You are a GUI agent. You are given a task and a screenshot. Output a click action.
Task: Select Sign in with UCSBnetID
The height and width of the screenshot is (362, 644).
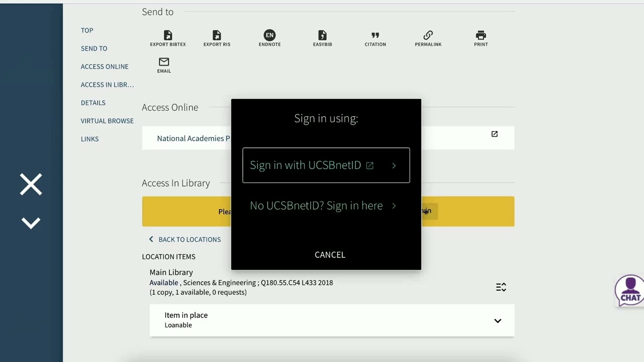click(x=326, y=165)
